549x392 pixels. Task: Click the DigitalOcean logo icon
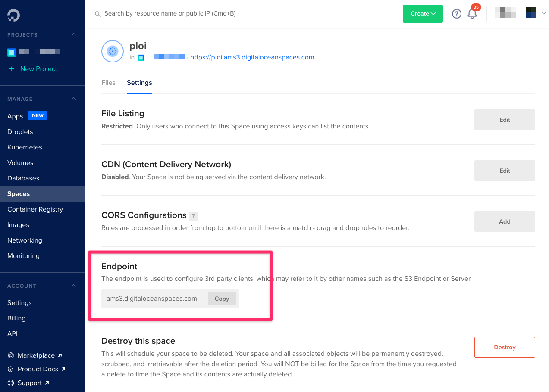pyautogui.click(x=13, y=15)
